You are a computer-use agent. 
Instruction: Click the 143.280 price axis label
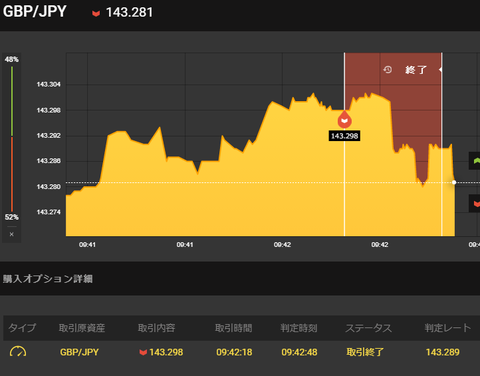click(49, 187)
